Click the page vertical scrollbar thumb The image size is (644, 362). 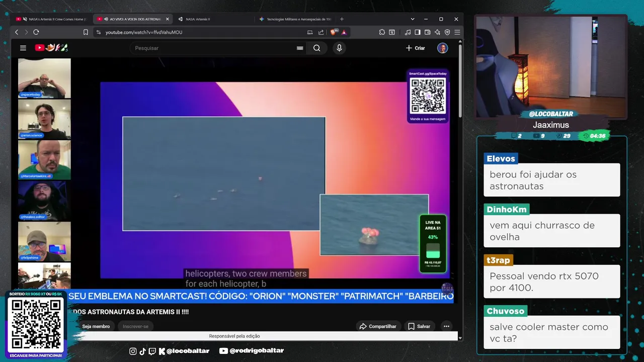[x=460, y=80]
